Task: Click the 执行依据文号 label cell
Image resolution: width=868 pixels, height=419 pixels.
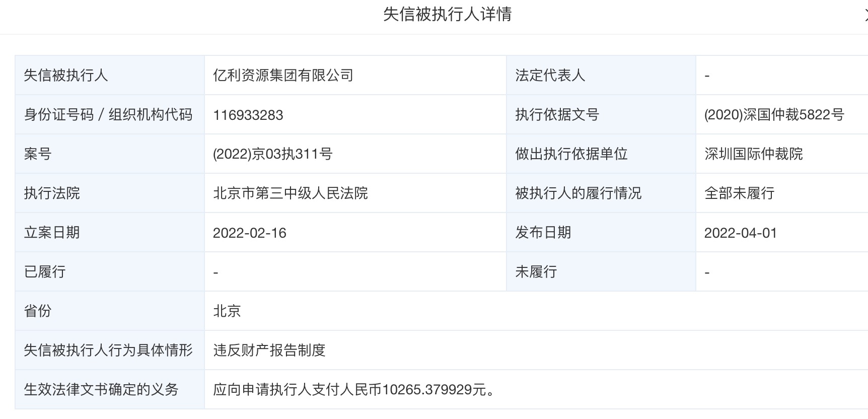Action: [557, 115]
